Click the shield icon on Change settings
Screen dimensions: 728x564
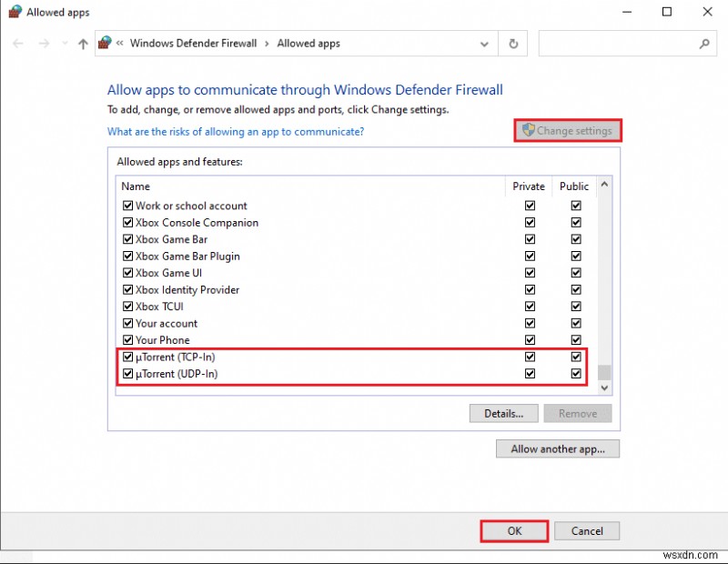(x=529, y=130)
